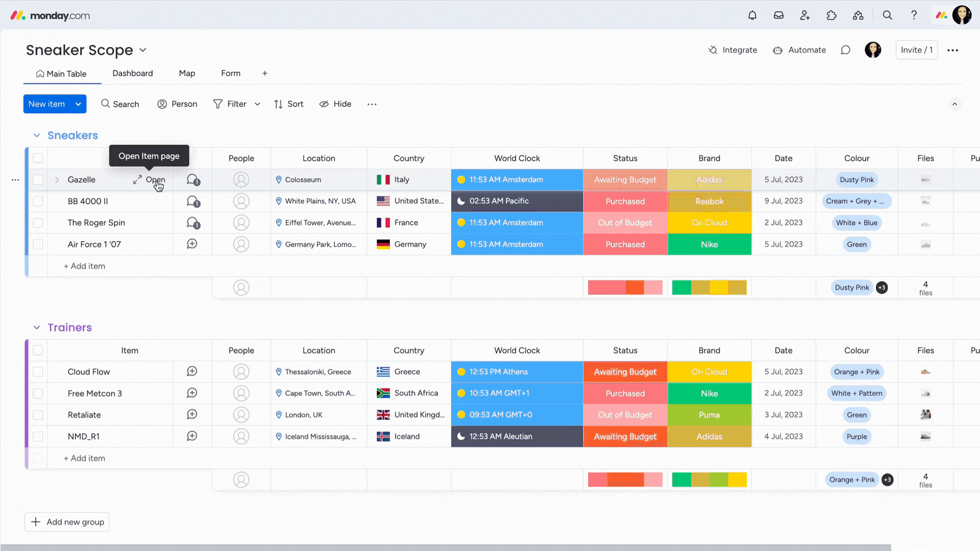Switch to the Map view tab
980x551 pixels.
(x=187, y=73)
